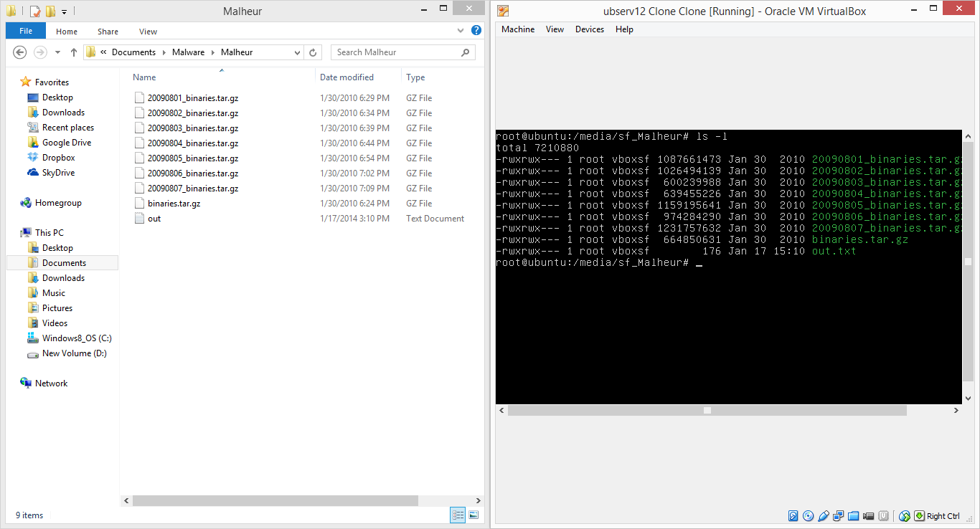Expand the Explorer ribbon with the chevron
Image resolution: width=980 pixels, height=529 pixels.
click(461, 31)
